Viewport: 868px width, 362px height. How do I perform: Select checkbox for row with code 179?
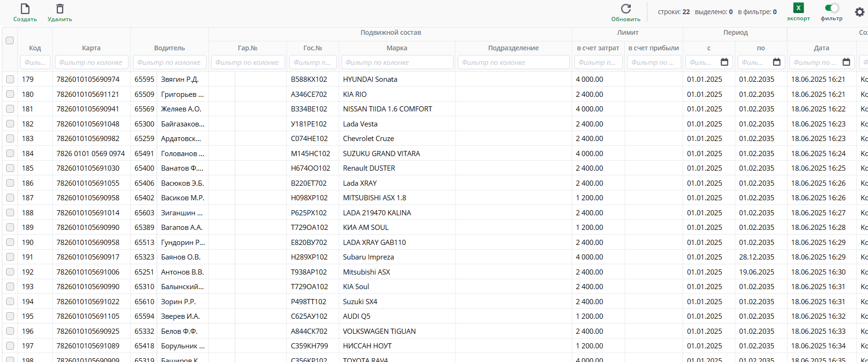tap(10, 79)
